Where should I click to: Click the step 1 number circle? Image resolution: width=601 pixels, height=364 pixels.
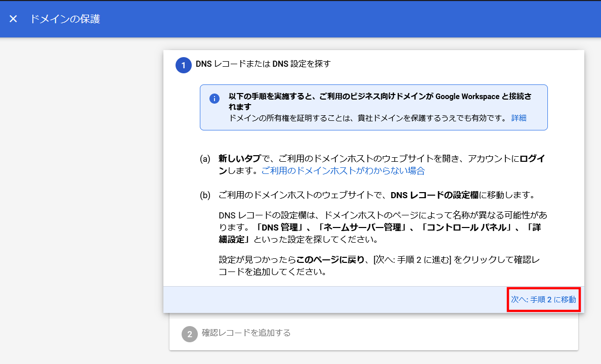[x=183, y=66]
